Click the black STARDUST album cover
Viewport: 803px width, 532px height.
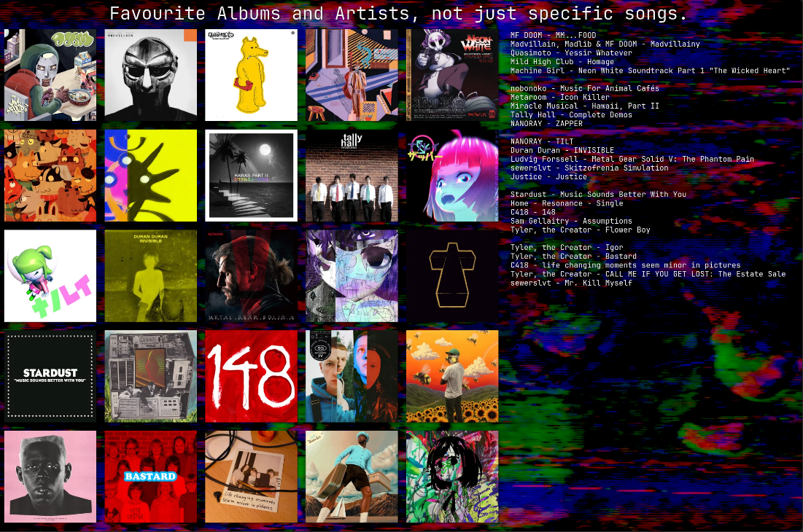(50, 376)
